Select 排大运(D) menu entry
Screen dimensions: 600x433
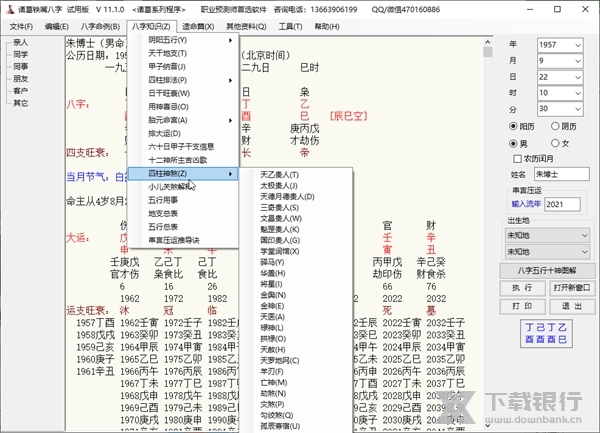pos(183,133)
